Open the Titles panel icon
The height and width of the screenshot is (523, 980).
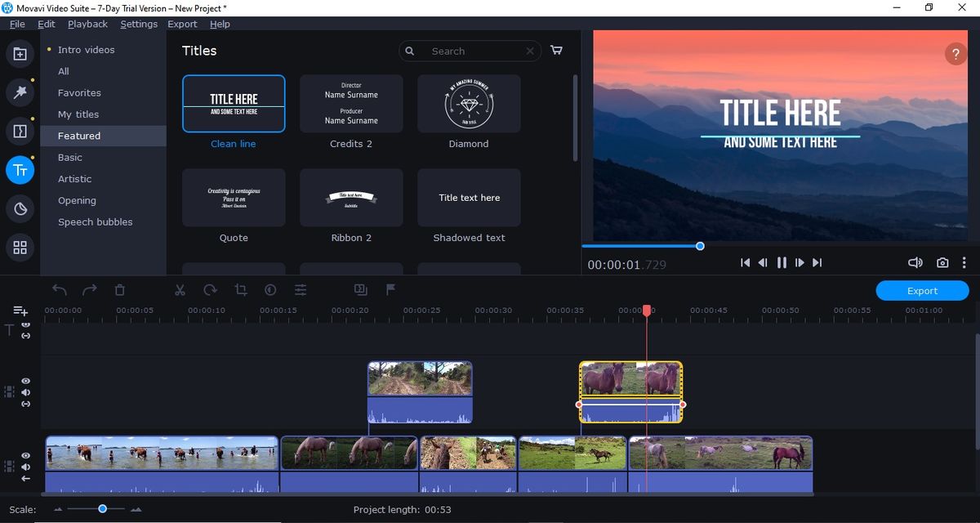(x=20, y=170)
